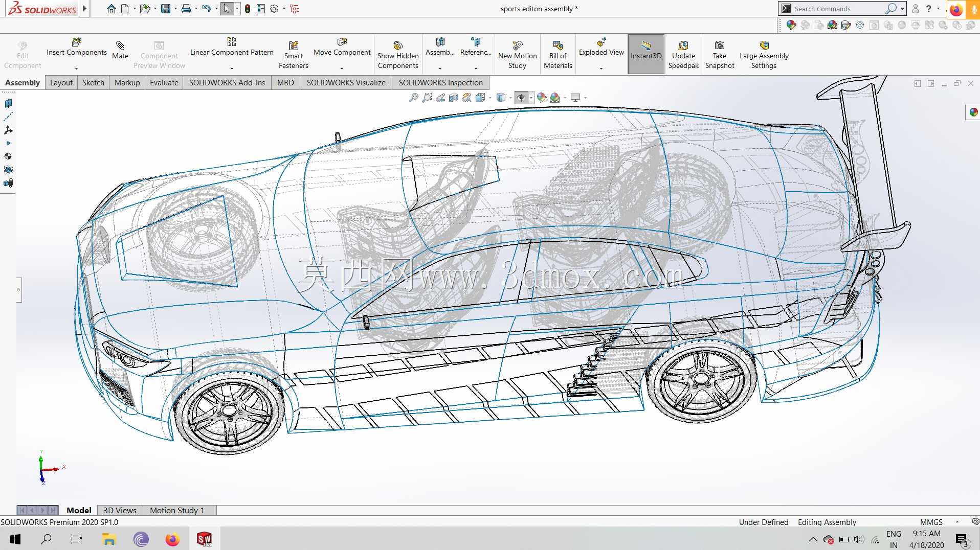Open File Explorer from taskbar
Viewport: 980px width, 550px height.
click(x=109, y=539)
